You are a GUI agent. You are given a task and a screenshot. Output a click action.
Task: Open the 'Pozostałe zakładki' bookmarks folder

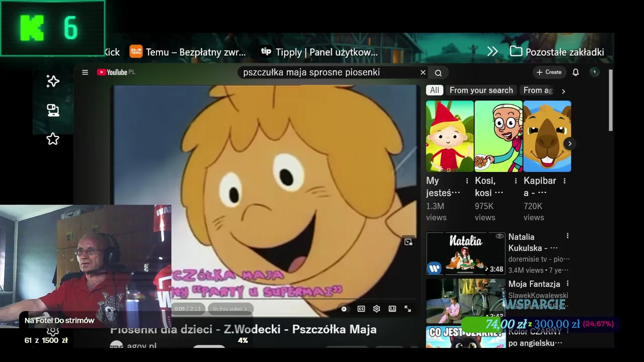click(557, 52)
